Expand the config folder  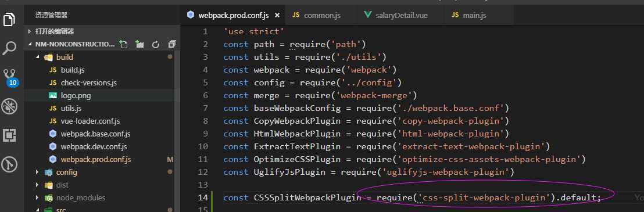[66, 173]
